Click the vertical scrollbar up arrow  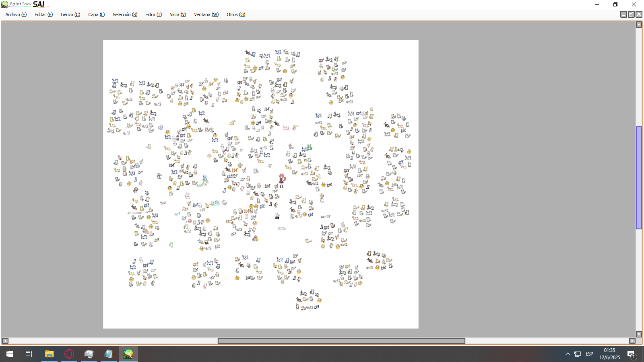point(639,25)
